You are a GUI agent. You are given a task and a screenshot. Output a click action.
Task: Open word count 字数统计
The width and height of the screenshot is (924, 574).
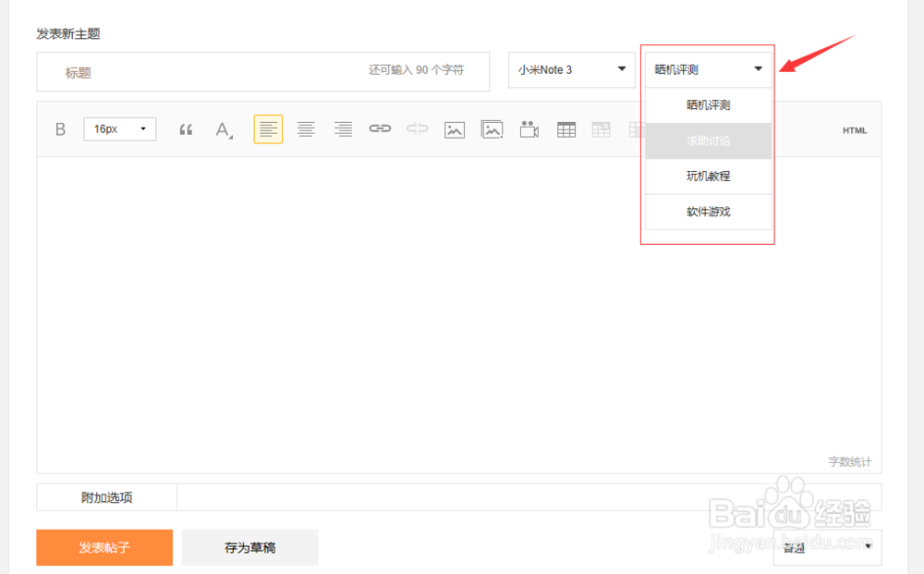[850, 462]
